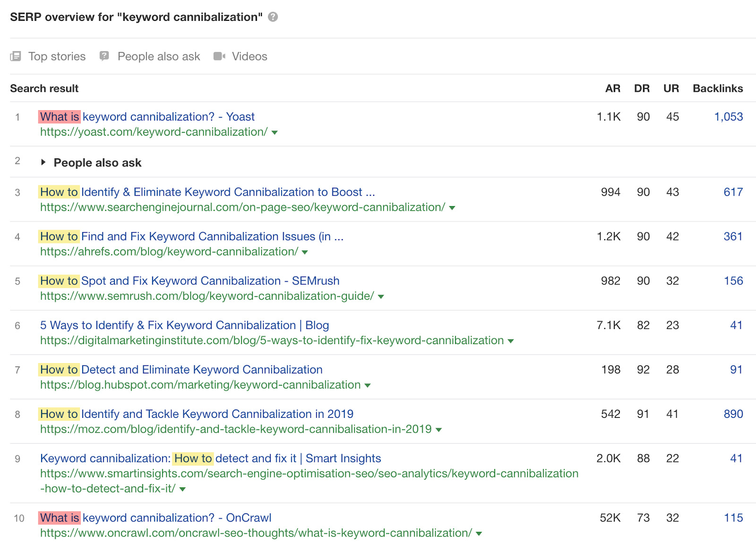Expand the People also ask row

(43, 162)
